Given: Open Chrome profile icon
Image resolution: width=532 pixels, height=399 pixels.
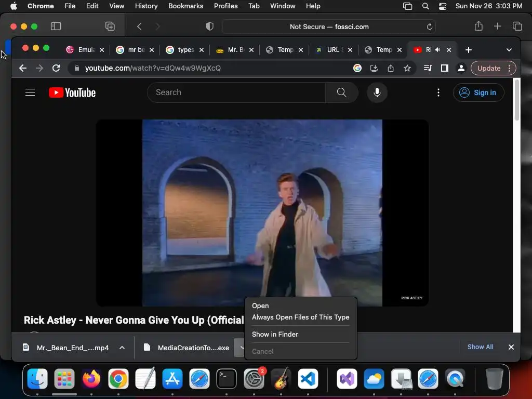Looking at the screenshot, I should coord(461,68).
